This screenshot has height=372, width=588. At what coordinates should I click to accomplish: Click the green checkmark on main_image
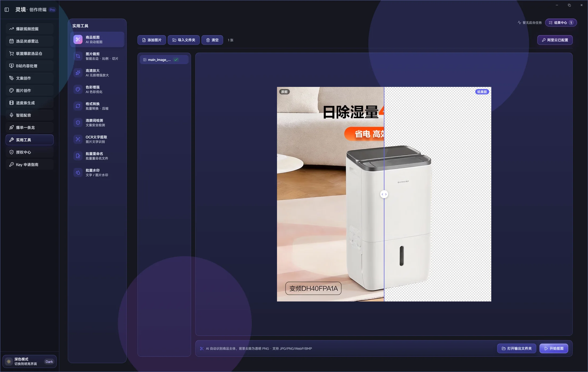coord(176,60)
